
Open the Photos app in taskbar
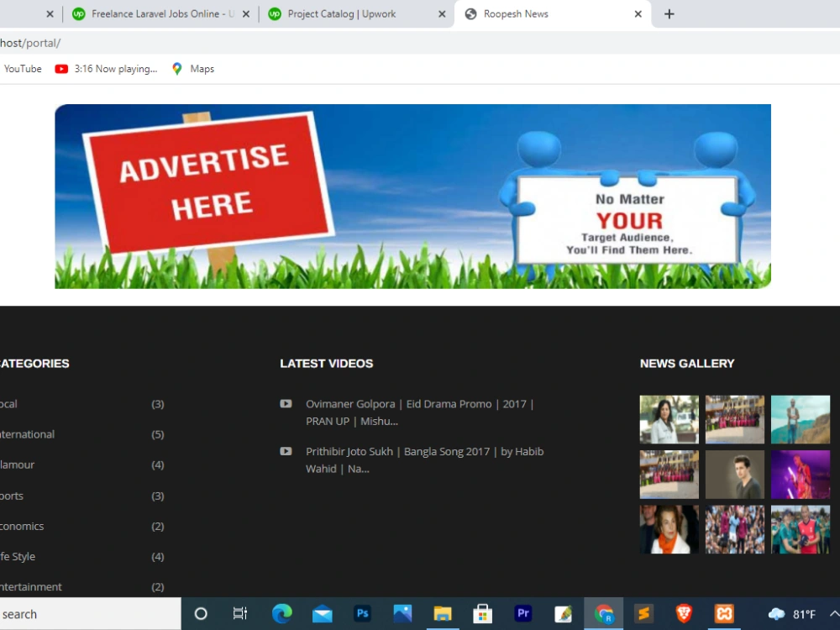[x=402, y=613]
